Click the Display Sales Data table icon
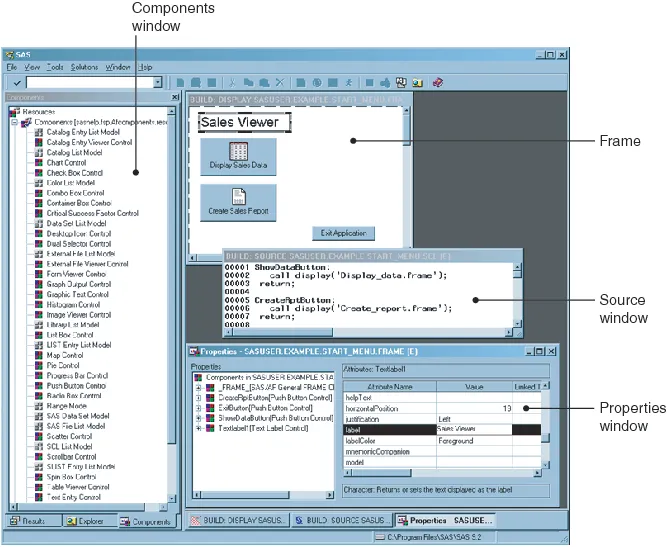Viewport: 667px width, 547px height. click(238, 151)
